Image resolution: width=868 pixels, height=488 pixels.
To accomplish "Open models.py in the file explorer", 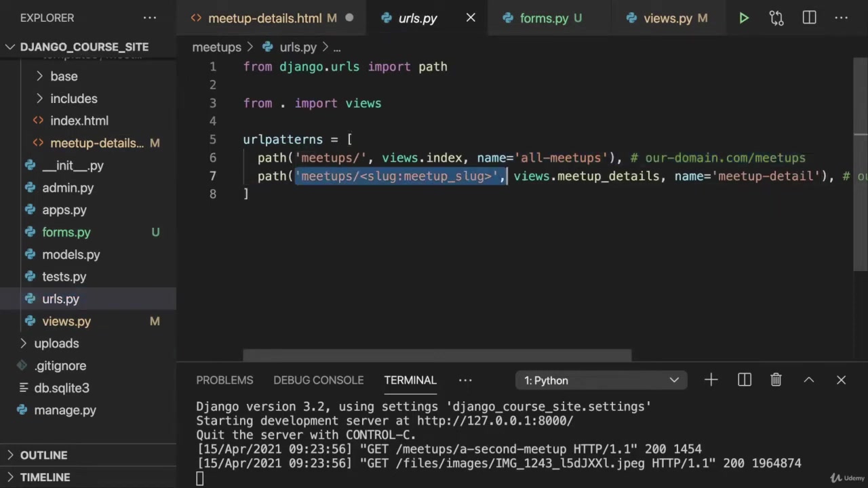I will click(71, 255).
